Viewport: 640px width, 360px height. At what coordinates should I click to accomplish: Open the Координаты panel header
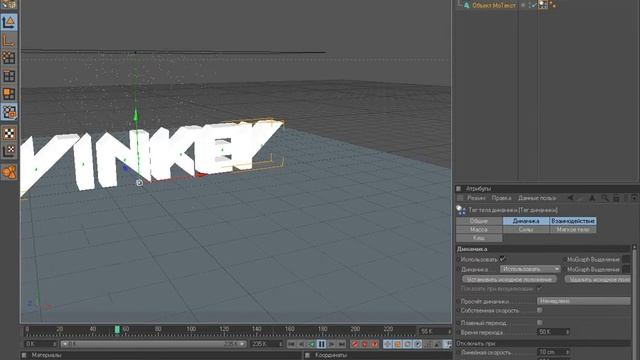click(x=331, y=356)
